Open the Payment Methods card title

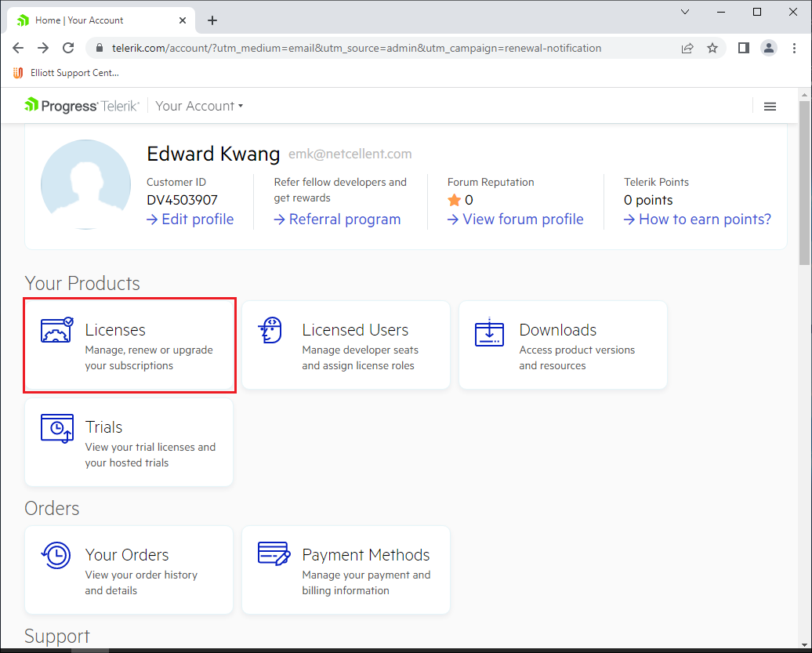pyautogui.click(x=365, y=555)
